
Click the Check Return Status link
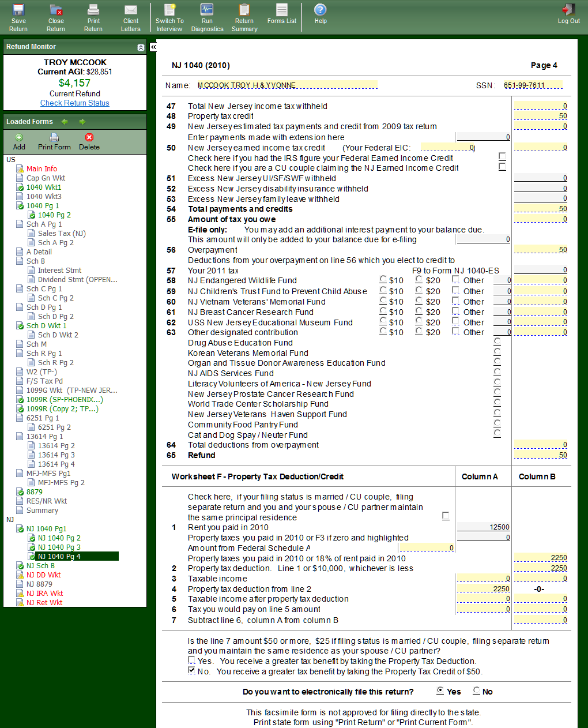pyautogui.click(x=74, y=103)
